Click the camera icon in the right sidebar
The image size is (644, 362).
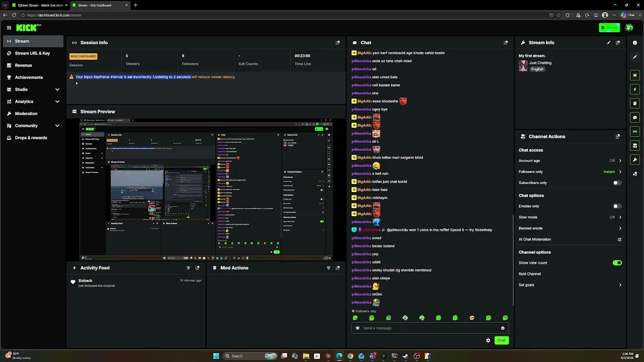635,146
